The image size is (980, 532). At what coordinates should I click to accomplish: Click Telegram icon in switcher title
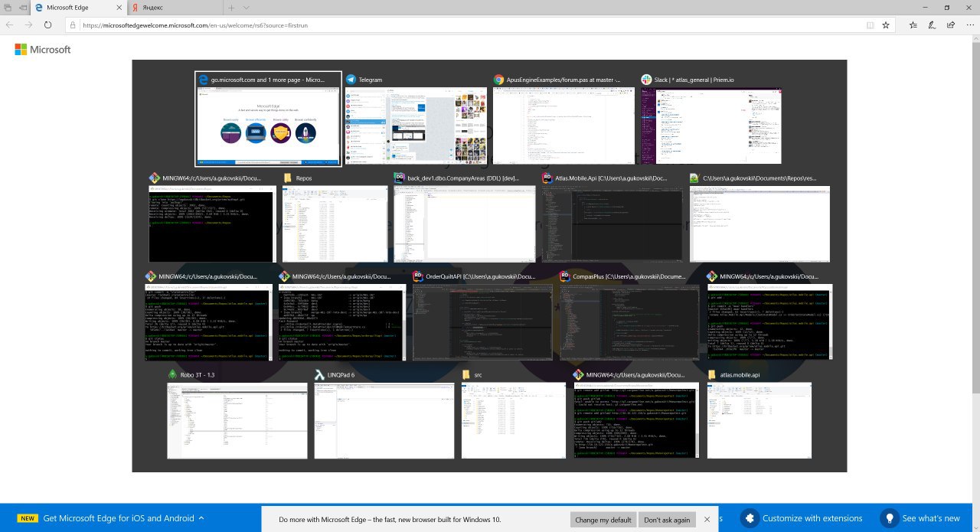[x=351, y=80]
